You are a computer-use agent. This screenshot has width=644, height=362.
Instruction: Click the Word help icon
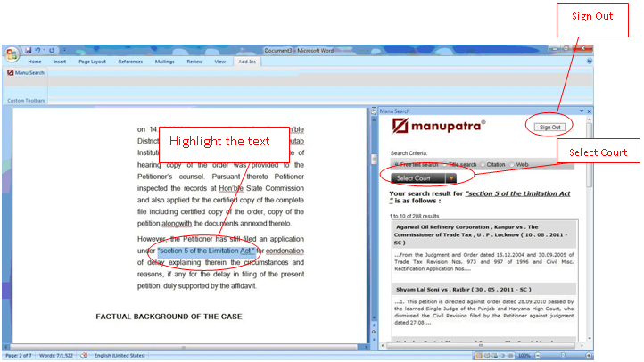click(590, 62)
